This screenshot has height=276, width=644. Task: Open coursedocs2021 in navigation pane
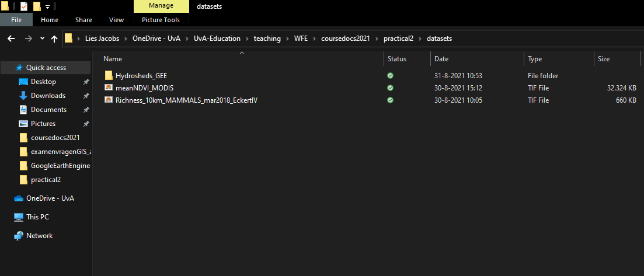click(55, 138)
